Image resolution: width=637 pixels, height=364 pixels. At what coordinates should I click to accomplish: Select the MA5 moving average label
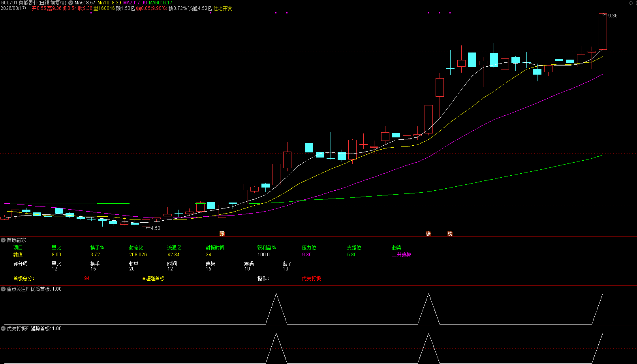[x=85, y=3]
